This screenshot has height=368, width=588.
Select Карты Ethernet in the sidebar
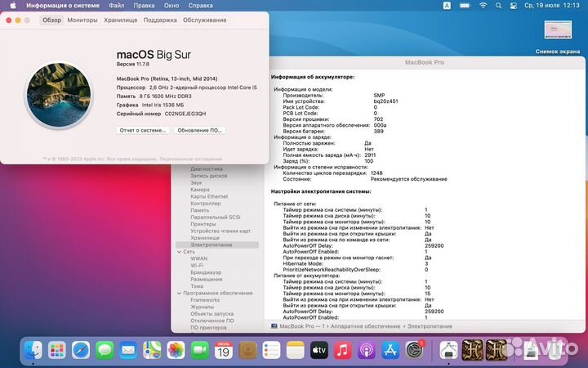[x=209, y=196]
